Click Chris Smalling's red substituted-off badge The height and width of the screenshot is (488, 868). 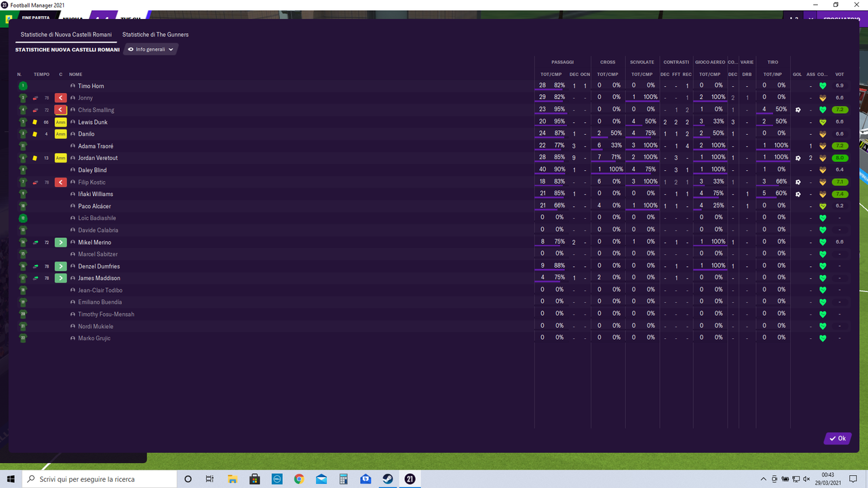click(x=60, y=110)
